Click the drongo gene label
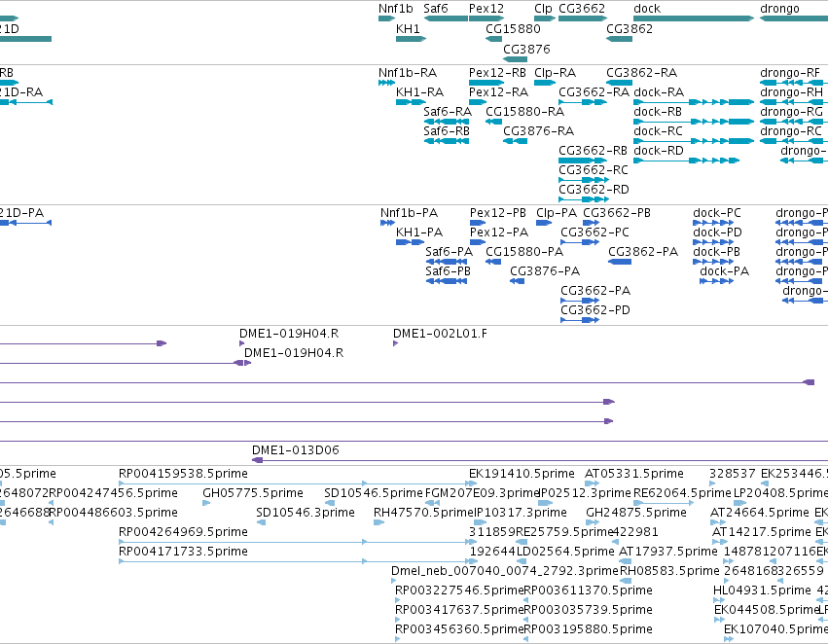Screen dimensions: 828x644 (x=779, y=9)
